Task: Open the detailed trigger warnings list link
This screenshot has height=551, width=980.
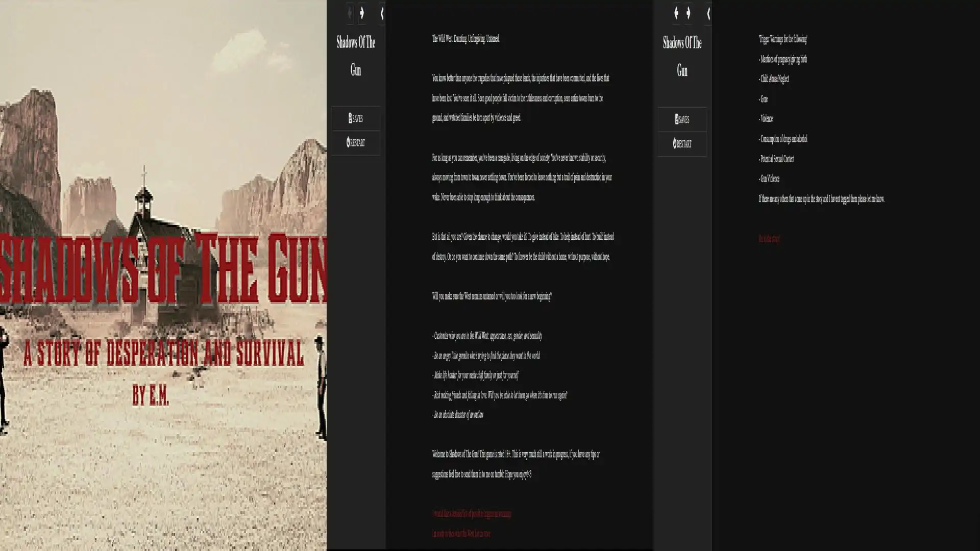Action: tap(471, 514)
